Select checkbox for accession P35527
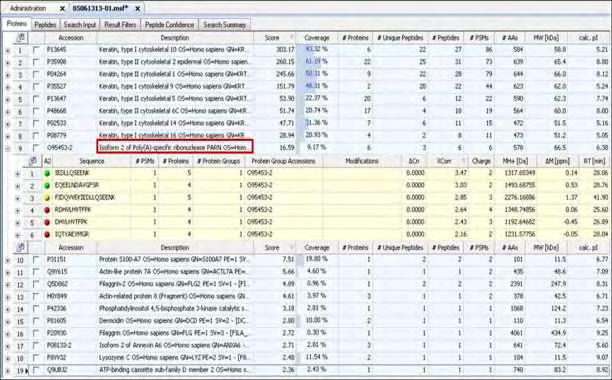This screenshot has width=612, height=380. [x=36, y=87]
